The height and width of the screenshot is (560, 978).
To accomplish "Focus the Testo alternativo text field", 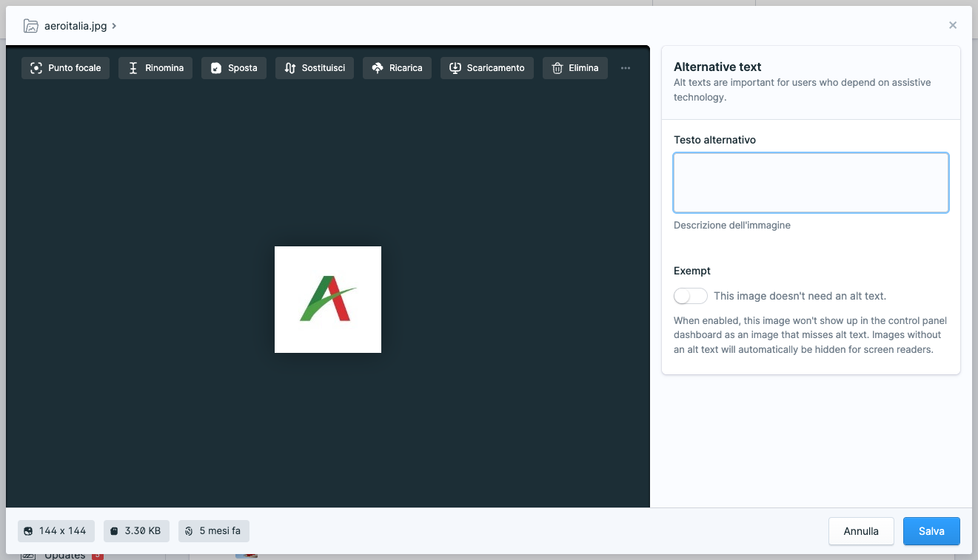I will click(x=811, y=183).
